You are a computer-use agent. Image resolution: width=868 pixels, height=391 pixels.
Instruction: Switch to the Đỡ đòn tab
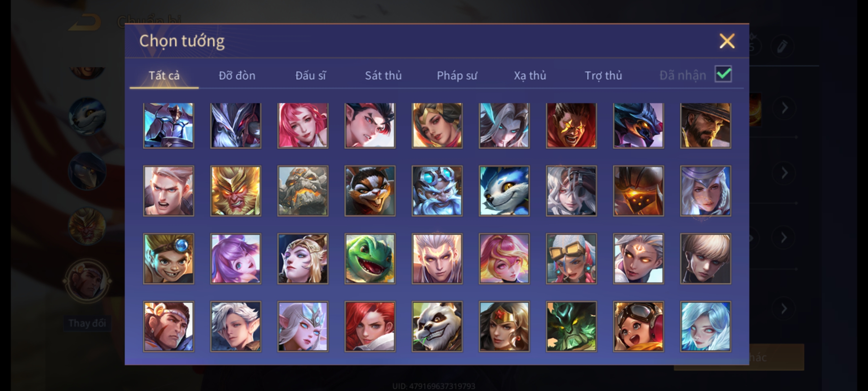click(x=237, y=75)
